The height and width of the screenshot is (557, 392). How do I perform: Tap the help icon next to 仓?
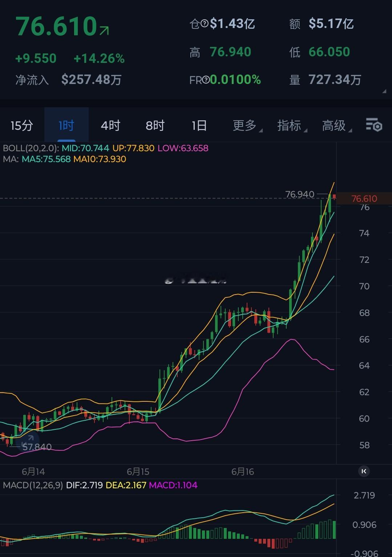click(x=205, y=24)
